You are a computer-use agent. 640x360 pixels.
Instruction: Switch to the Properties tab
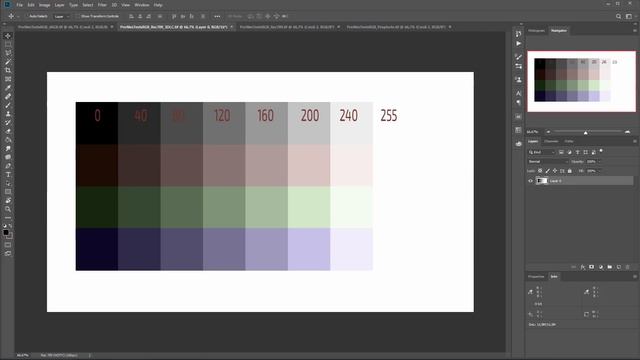click(536, 277)
